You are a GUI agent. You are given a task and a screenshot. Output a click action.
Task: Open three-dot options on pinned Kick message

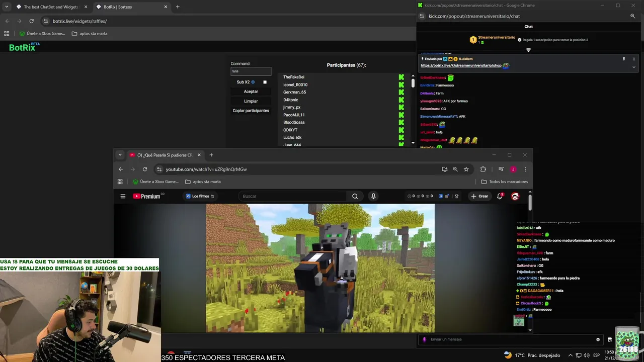(x=634, y=59)
